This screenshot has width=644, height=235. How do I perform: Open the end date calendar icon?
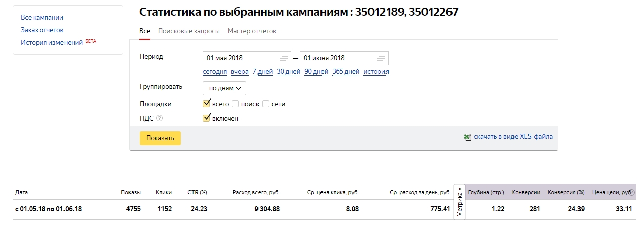pyautogui.click(x=381, y=58)
